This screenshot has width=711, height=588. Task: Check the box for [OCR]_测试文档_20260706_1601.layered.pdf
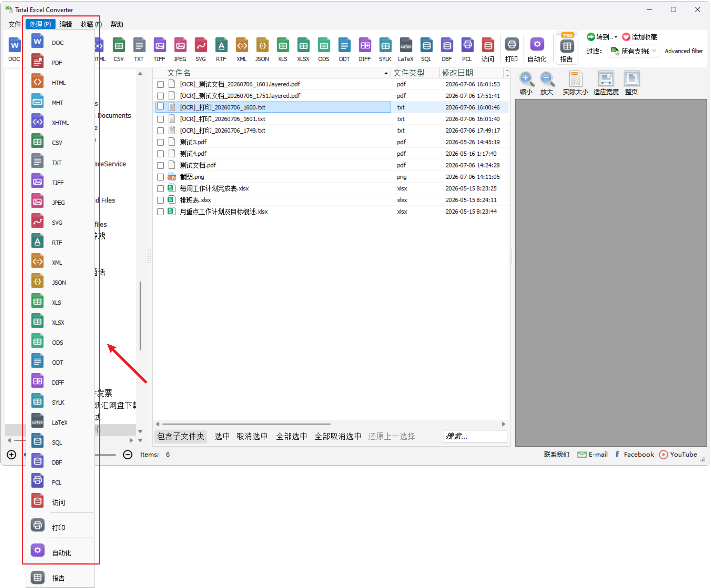(161, 85)
